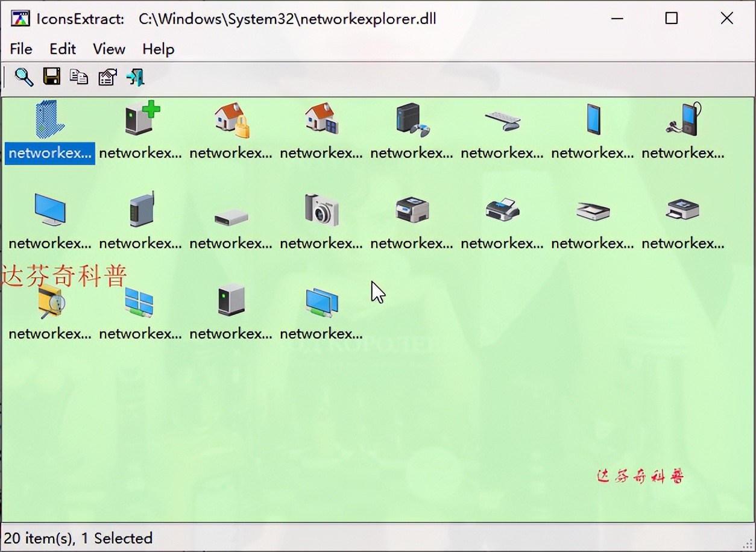
Task: Select the computer monitor icon
Action: 50,209
